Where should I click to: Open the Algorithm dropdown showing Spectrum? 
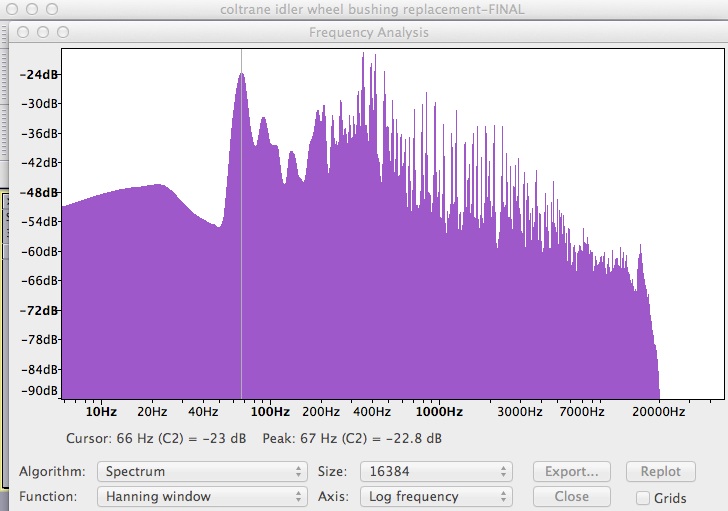coord(202,472)
